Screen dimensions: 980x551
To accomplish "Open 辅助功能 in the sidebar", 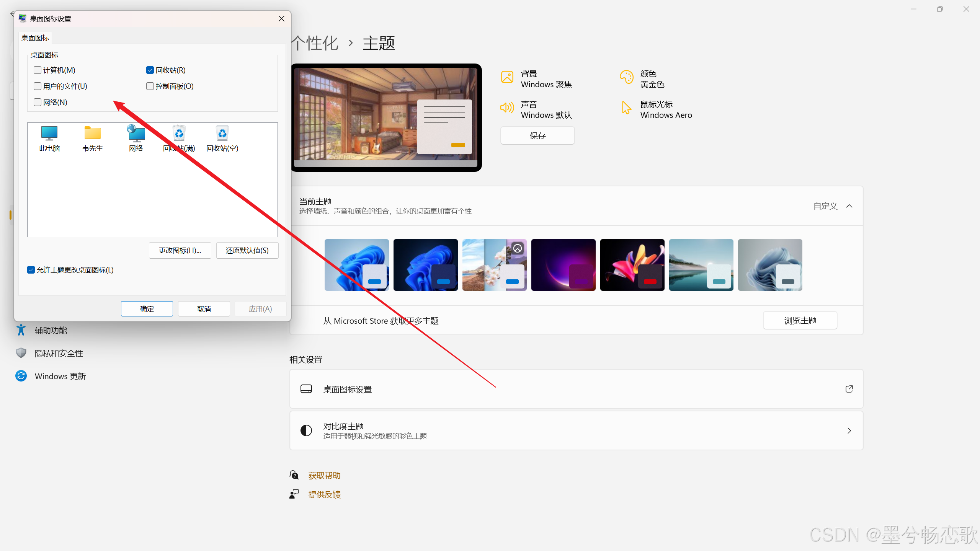I will [51, 330].
